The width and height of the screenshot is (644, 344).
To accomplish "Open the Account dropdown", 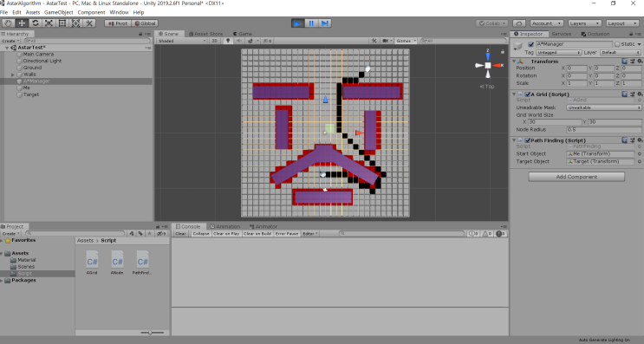I will 547,23.
